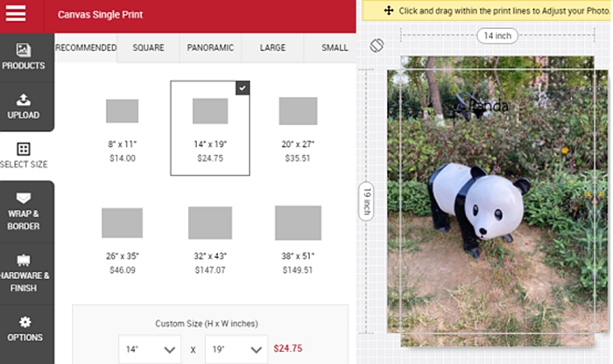Click the panda photo preview

pyautogui.click(x=497, y=201)
